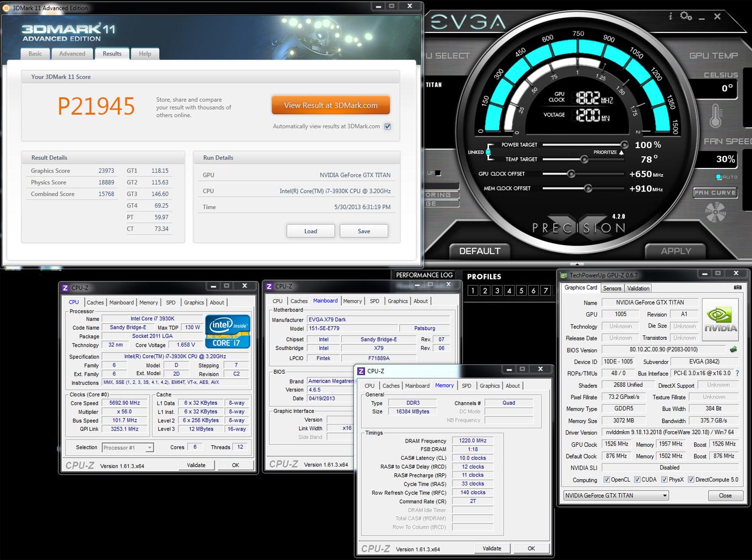The height and width of the screenshot is (560, 752).
Task: Click the thermometer icon under GPU Temp
Action: pyautogui.click(x=716, y=117)
